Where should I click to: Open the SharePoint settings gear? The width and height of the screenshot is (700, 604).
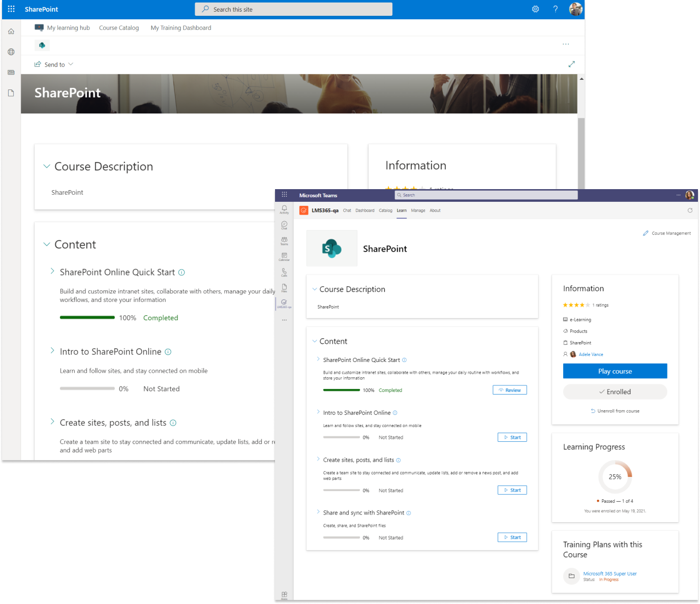pyautogui.click(x=535, y=9)
